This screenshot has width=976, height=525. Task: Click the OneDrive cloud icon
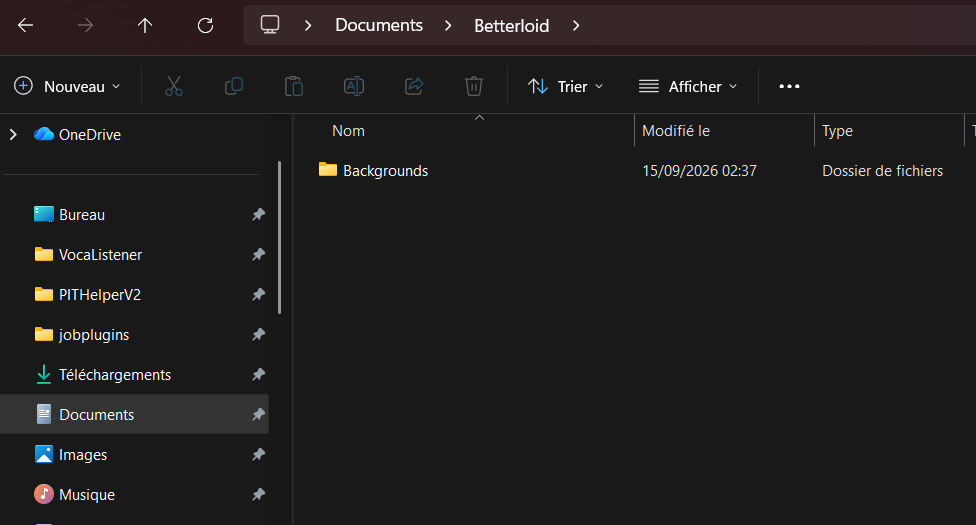click(x=44, y=134)
